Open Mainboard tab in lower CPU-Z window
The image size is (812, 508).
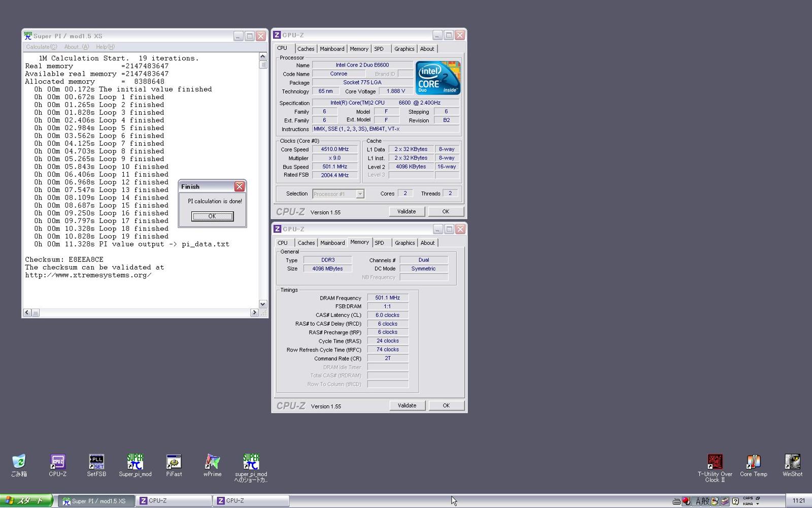pos(332,243)
